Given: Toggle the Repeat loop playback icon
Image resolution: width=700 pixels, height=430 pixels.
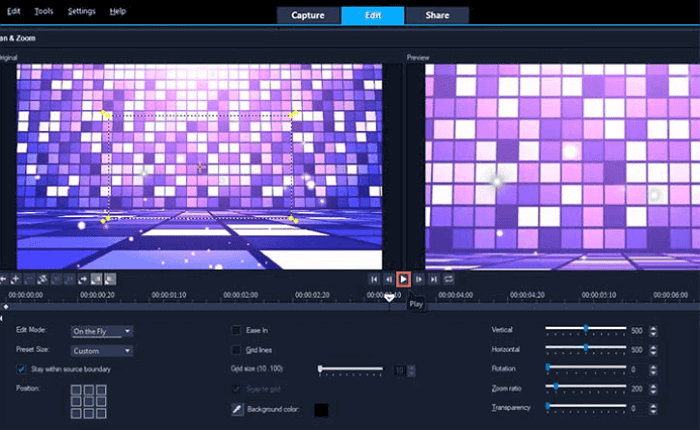Looking at the screenshot, I should click(449, 281).
